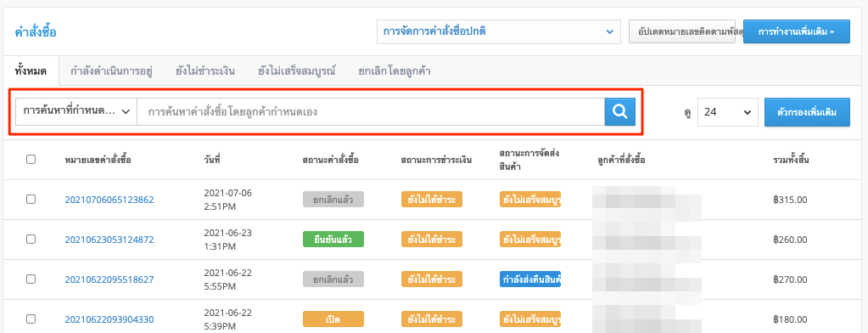Viewport: 868px width, 333px height.
Task: Open order link 20210622093904330
Action: pos(109,319)
